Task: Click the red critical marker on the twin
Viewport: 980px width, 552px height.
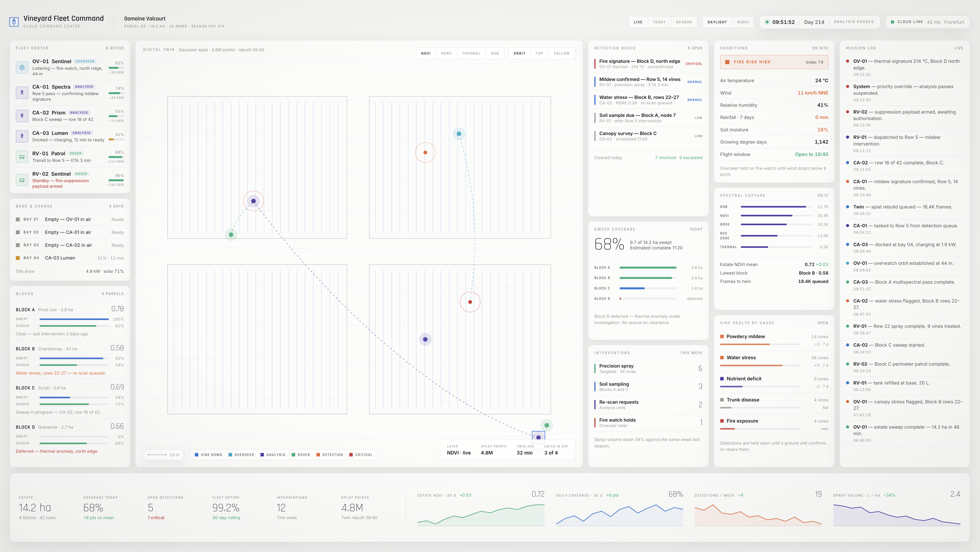Action: coord(470,302)
